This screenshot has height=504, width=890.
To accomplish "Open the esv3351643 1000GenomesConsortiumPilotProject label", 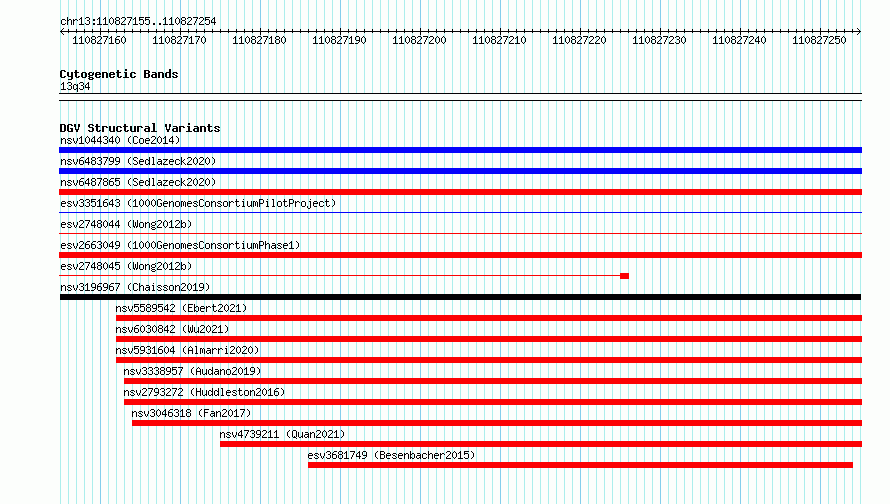I will point(198,203).
